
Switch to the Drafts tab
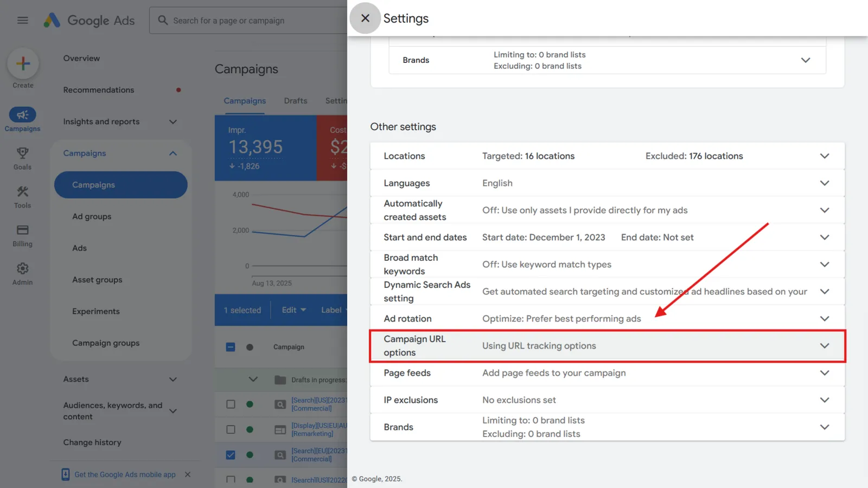tap(296, 101)
